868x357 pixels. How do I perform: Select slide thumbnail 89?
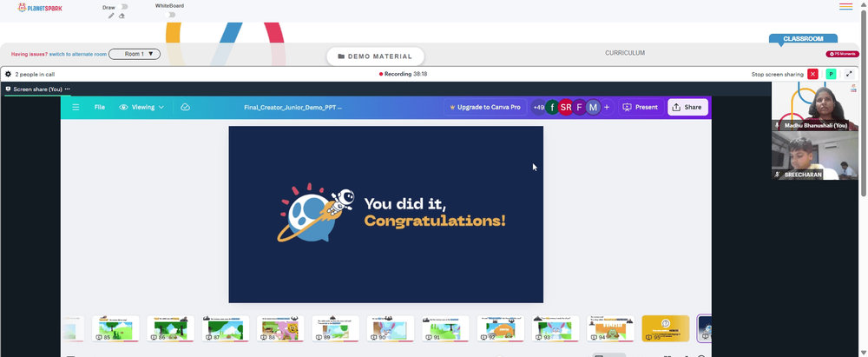pos(335,328)
